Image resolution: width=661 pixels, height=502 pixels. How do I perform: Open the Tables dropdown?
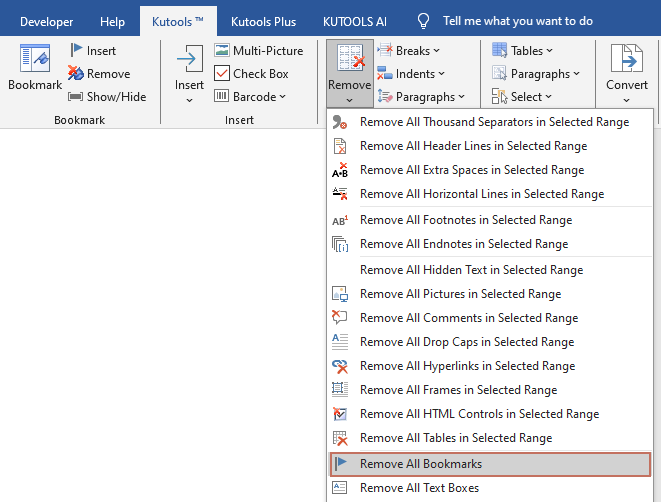(x=522, y=51)
